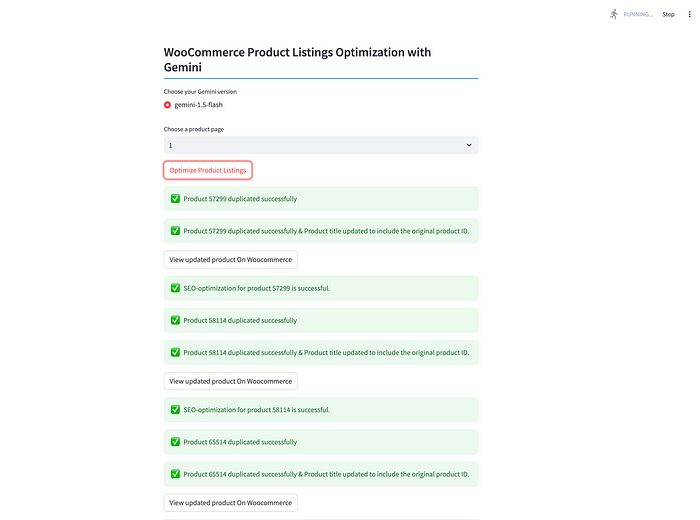Click the checkmark next to Product 58114 duplicated
Image resolution: width=700 pixels, height=520 pixels.
[x=175, y=320]
